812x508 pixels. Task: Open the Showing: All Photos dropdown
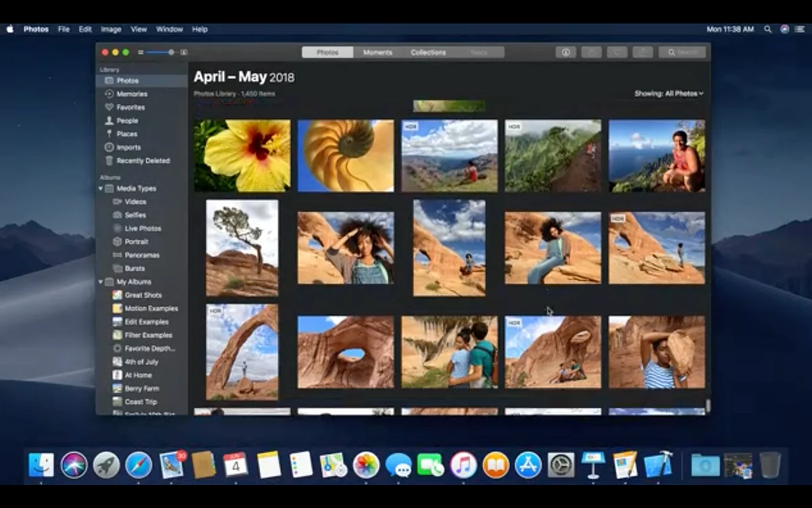[669, 93]
